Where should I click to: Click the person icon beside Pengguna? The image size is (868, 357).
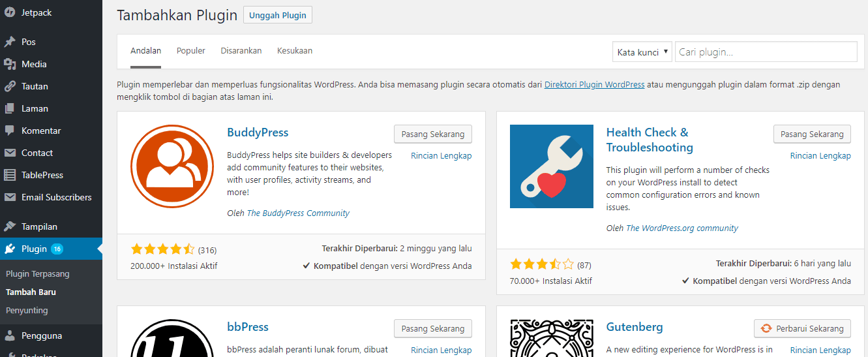(x=10, y=335)
